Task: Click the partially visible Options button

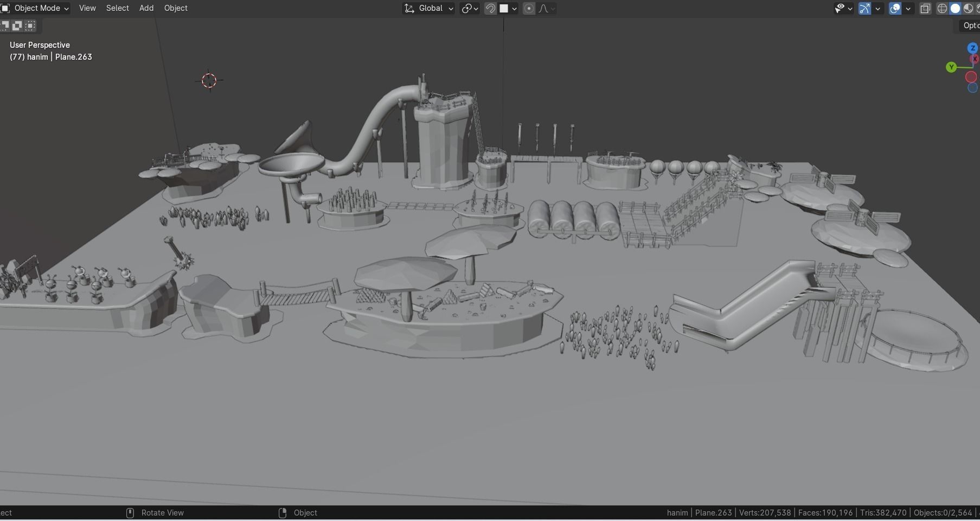Action: tap(969, 26)
